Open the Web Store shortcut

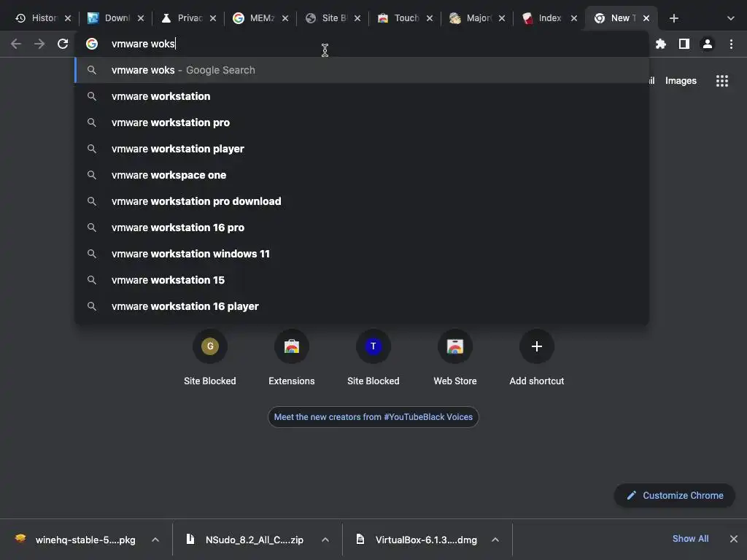point(455,357)
